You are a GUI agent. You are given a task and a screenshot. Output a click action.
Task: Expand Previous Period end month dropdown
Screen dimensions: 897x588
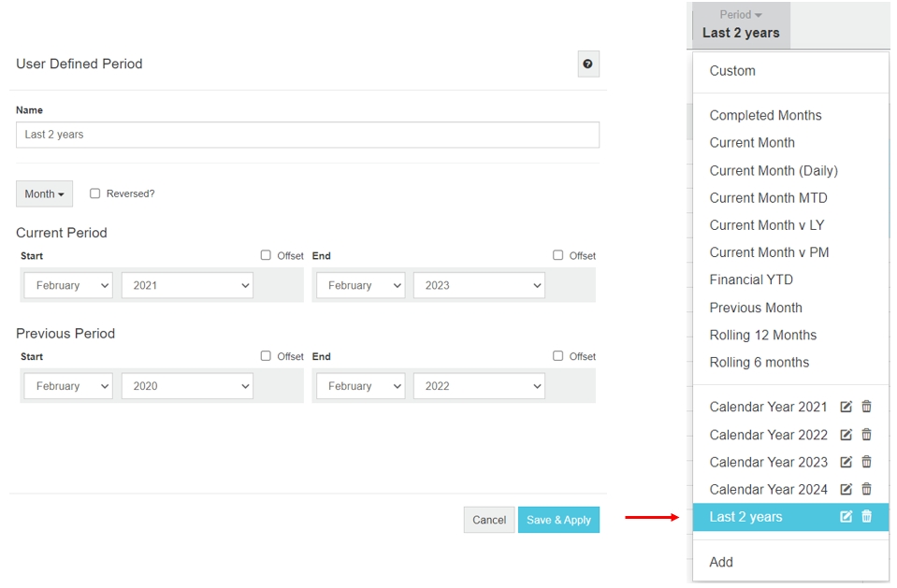(360, 386)
